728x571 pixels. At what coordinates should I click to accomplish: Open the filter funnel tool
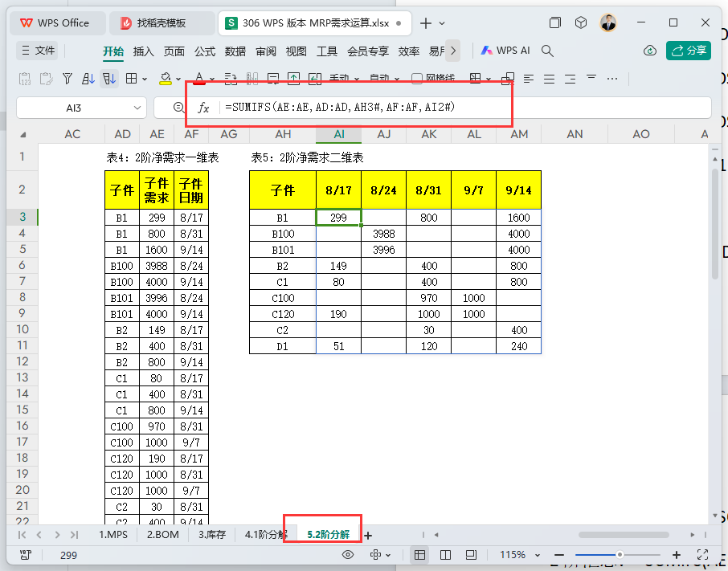click(x=67, y=79)
